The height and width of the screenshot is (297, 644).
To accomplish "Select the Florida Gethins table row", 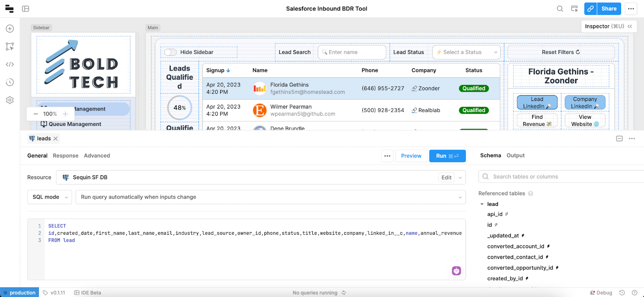I will click(x=351, y=88).
